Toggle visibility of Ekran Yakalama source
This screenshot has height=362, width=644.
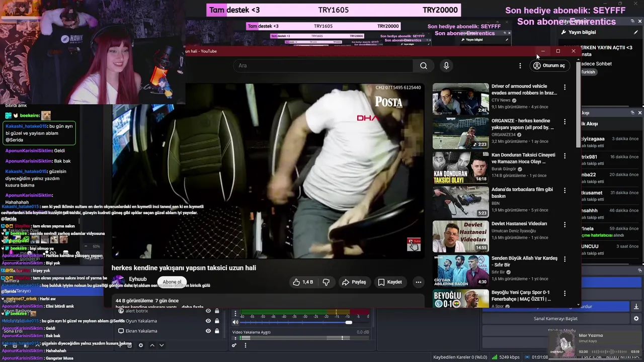coord(208,331)
